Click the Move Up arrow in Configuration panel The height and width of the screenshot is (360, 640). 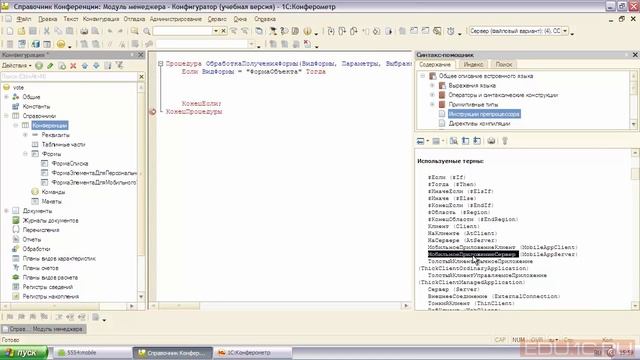[84, 65]
